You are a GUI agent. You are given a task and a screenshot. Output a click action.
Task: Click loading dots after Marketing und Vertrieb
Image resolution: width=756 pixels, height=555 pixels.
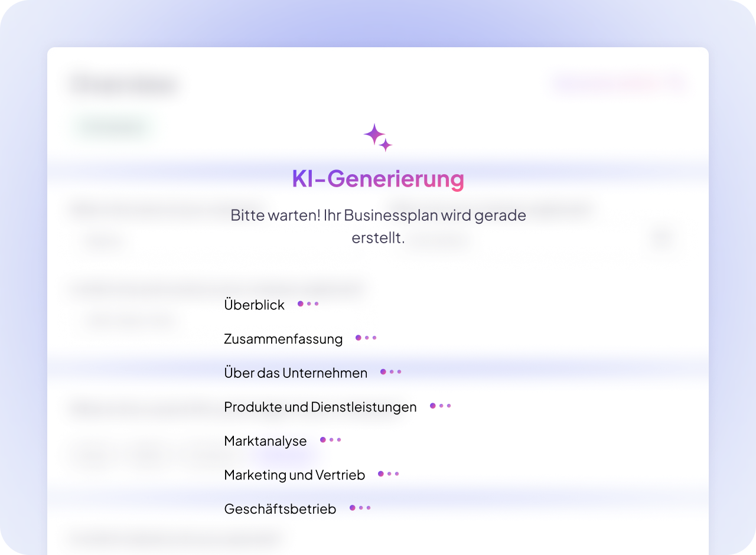389,474
